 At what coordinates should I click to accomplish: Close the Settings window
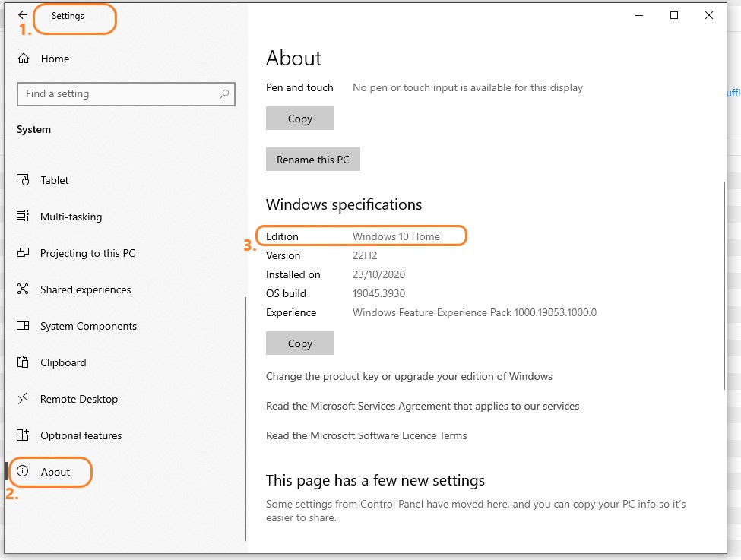pos(709,15)
